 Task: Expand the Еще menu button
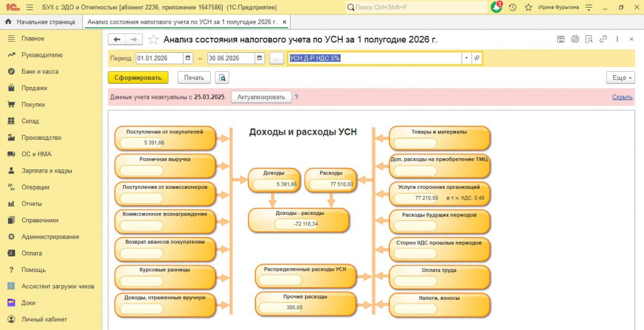pyautogui.click(x=620, y=77)
